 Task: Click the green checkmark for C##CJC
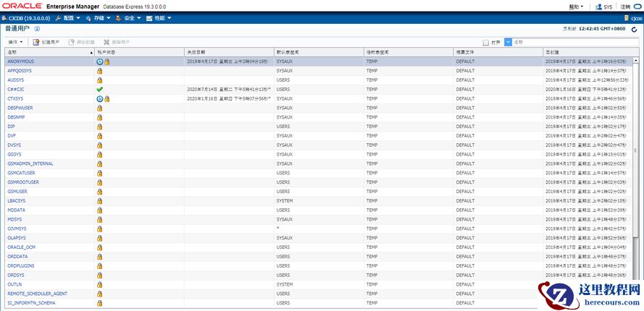(99, 89)
